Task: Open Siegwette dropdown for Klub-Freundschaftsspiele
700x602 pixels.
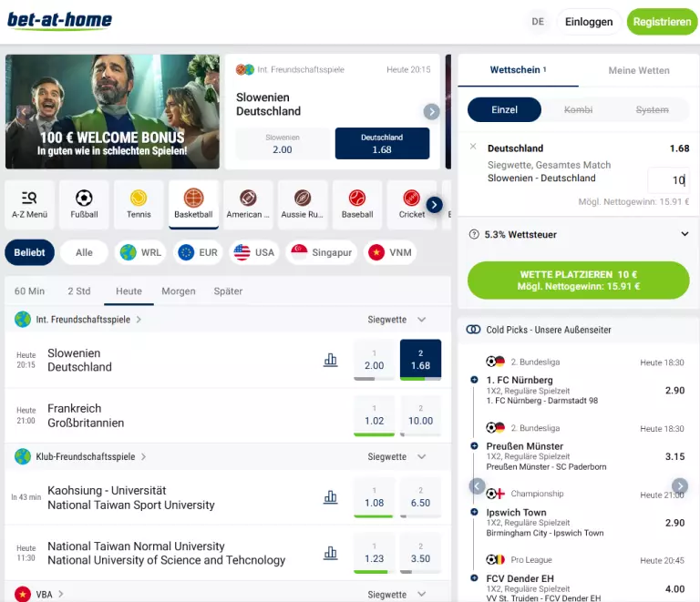Action: (x=396, y=456)
